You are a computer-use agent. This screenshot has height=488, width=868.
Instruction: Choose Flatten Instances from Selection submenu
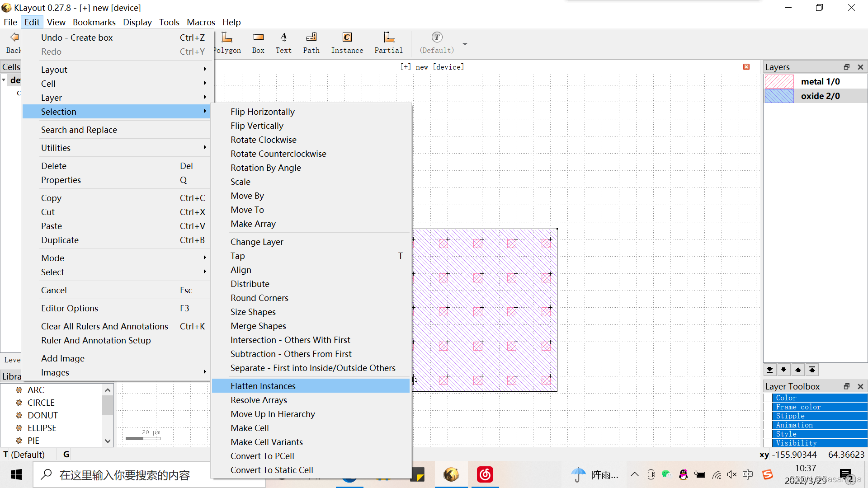(x=263, y=386)
